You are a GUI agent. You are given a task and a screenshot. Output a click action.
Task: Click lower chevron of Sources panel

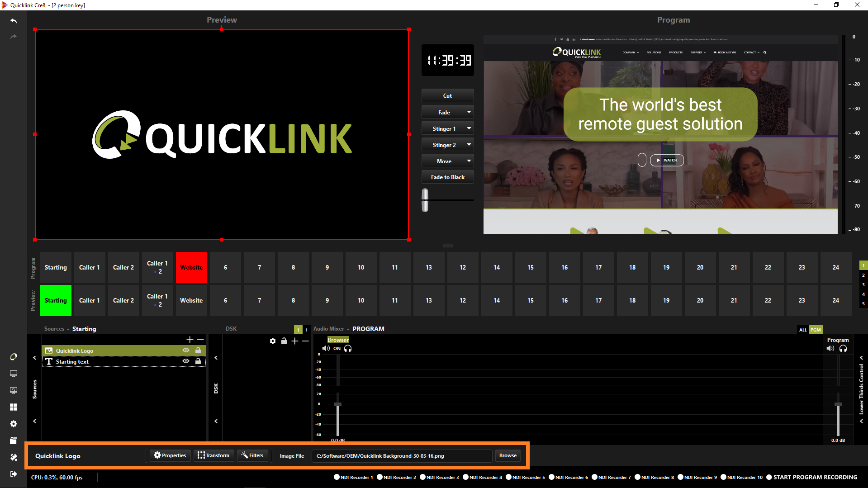34,421
